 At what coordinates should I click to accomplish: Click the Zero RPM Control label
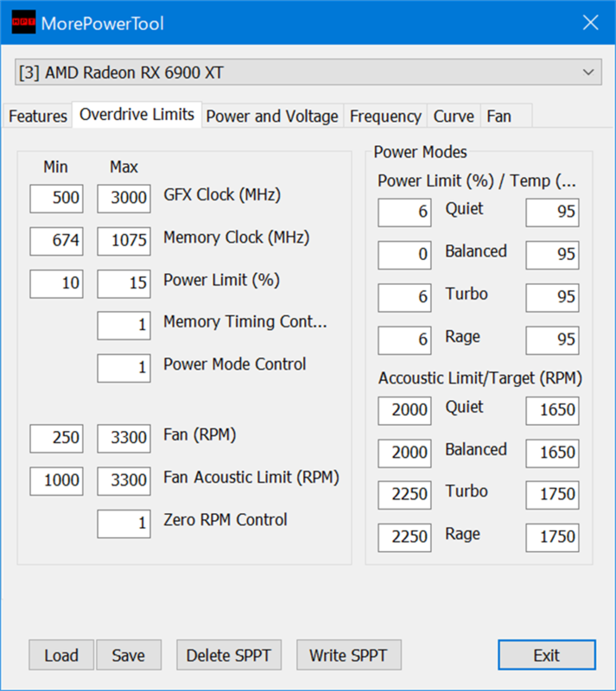(x=225, y=520)
